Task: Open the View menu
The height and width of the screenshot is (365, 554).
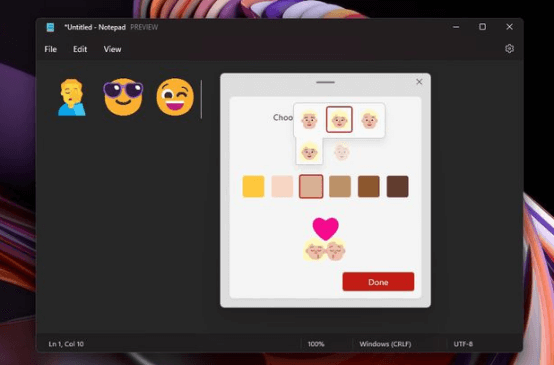Action: coord(112,49)
